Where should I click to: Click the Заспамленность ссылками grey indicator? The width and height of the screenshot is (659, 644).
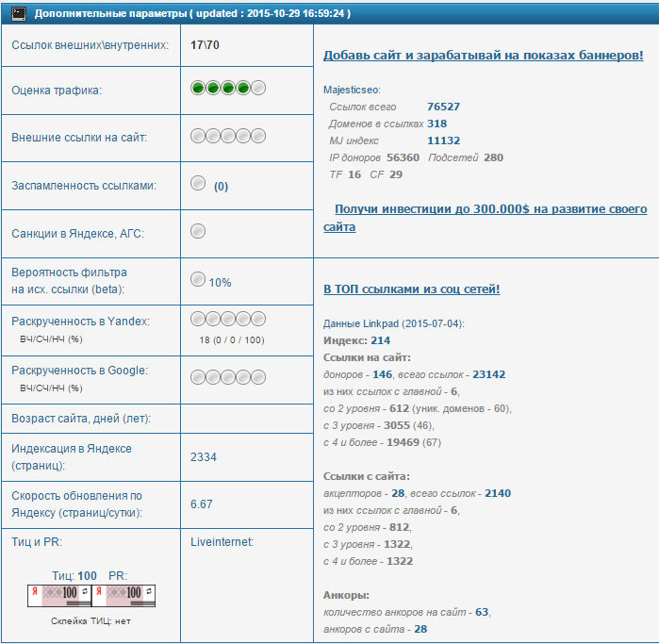coord(198,183)
